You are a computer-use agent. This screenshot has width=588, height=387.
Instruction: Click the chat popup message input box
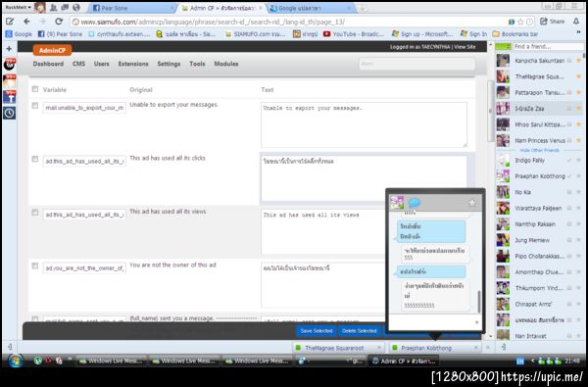[435, 322]
